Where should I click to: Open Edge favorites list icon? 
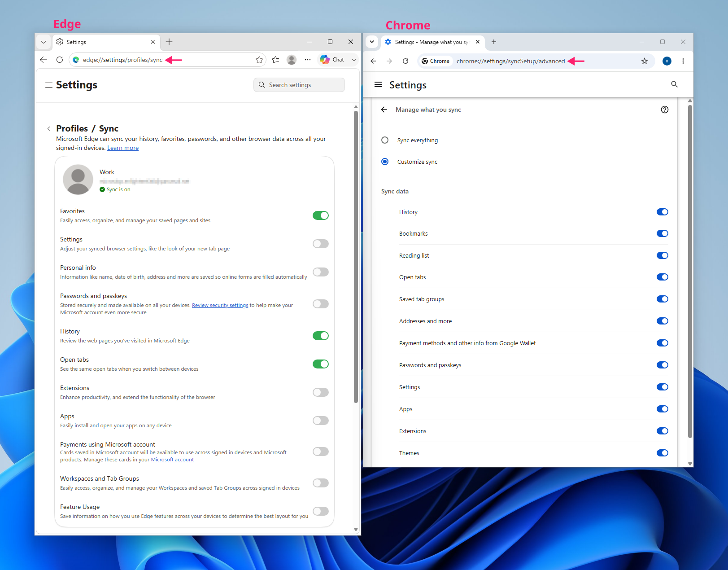click(x=275, y=60)
